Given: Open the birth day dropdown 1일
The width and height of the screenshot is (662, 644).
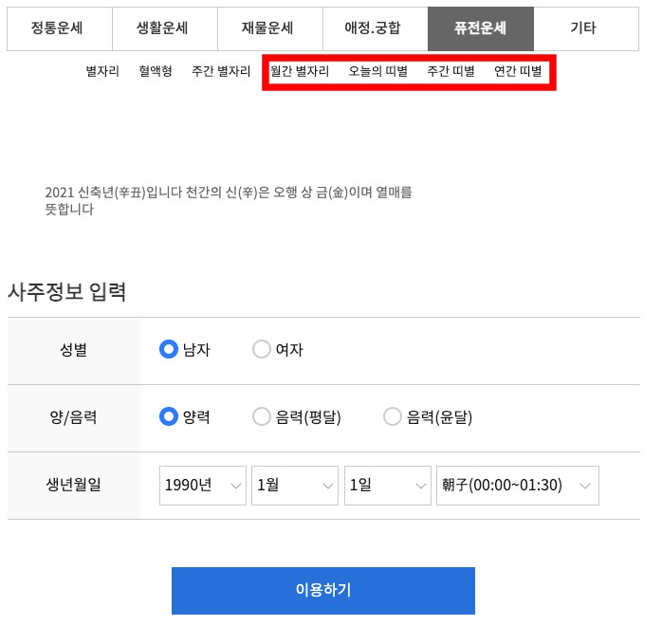Looking at the screenshot, I should (x=388, y=486).
